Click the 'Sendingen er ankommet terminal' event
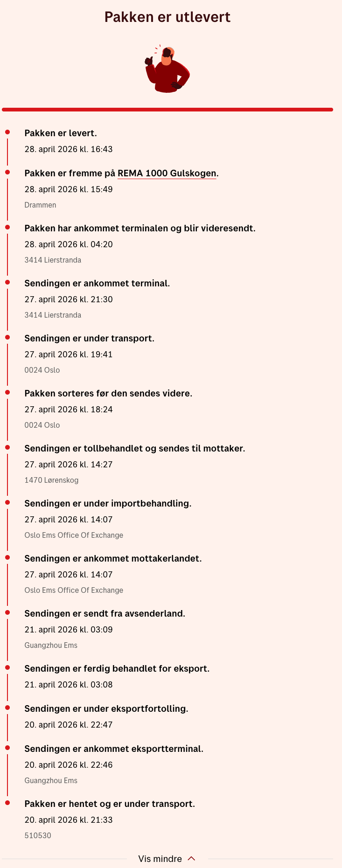Viewport: 342px width, 868px height. click(x=97, y=283)
